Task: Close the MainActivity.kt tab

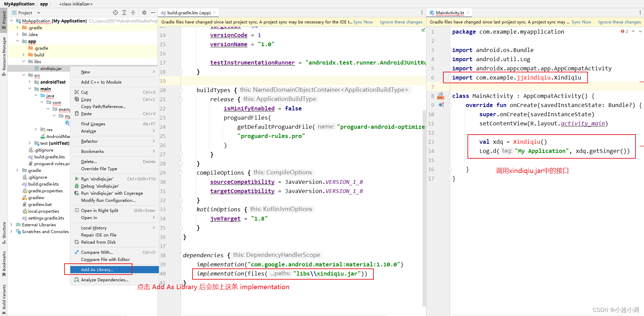Action: click(x=468, y=13)
